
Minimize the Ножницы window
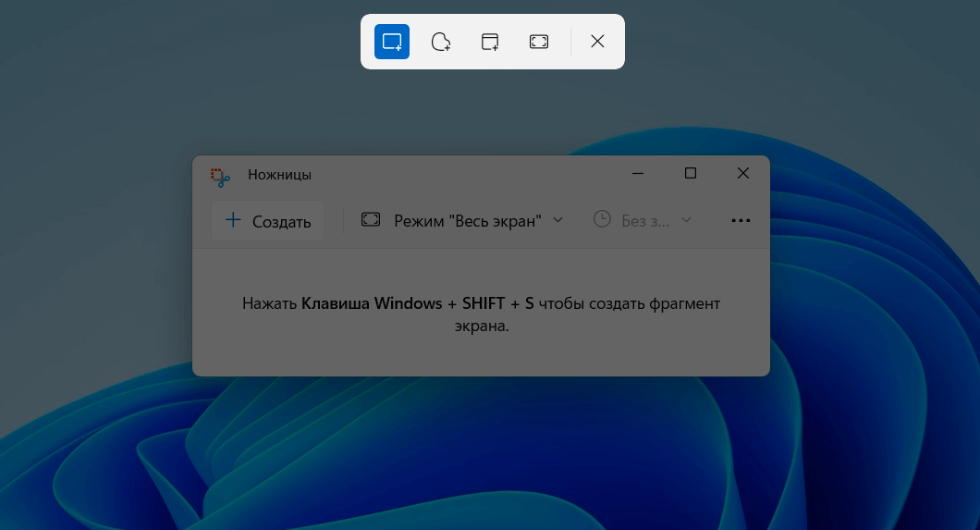tap(638, 174)
